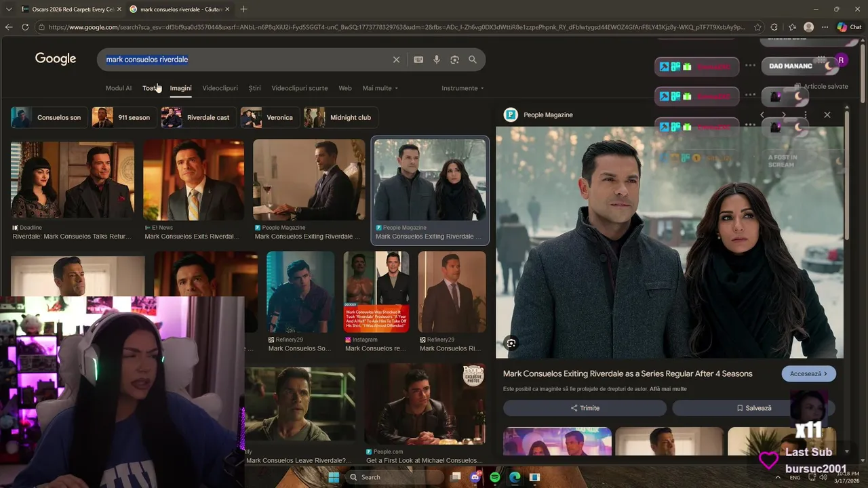Open Videoclipuri scurte tab

click(300, 88)
